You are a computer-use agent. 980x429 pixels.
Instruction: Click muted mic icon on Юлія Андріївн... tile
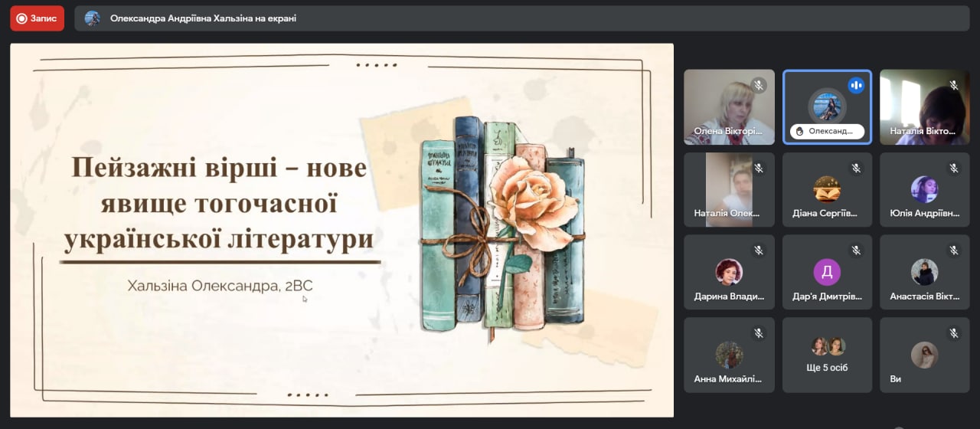pos(954,168)
